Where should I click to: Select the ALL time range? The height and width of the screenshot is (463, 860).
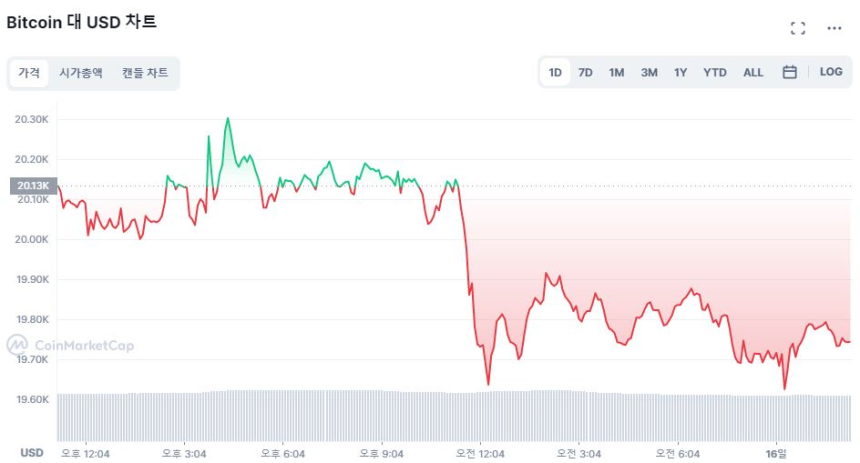pyautogui.click(x=753, y=72)
